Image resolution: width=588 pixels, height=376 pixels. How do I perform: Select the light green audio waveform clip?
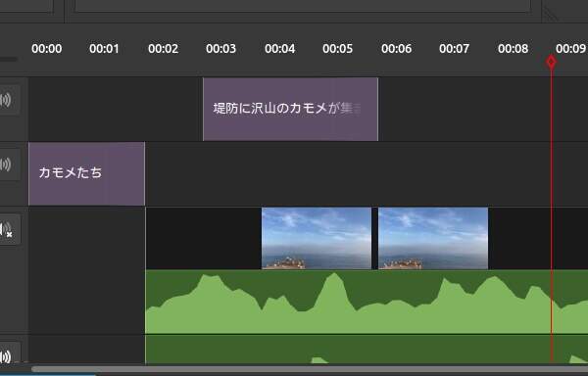(367, 302)
